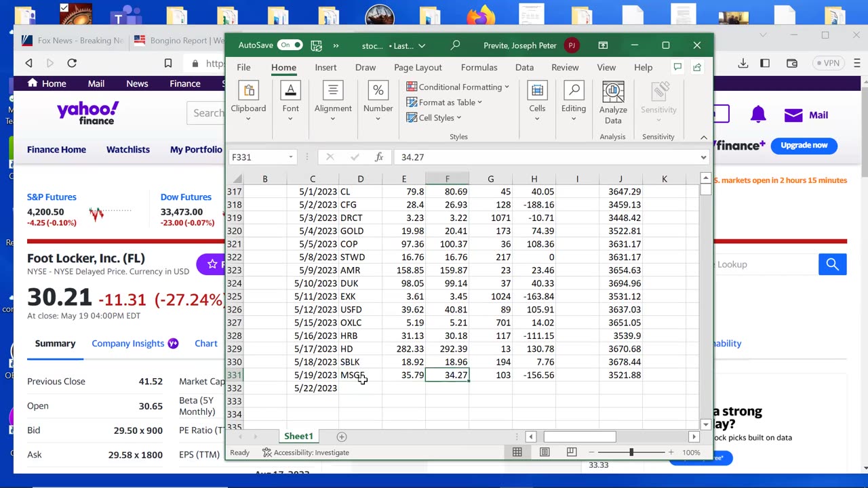Click the blue quote lookup search button

click(832, 264)
